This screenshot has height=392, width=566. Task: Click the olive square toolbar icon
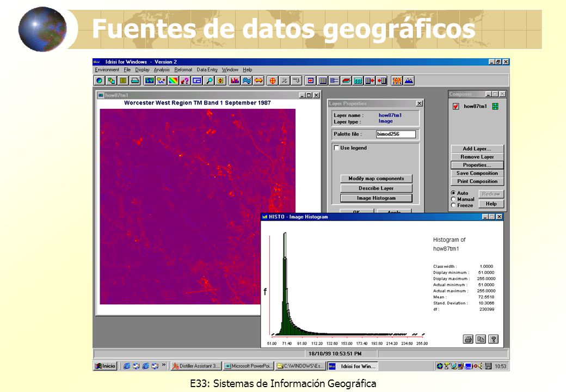point(123,81)
